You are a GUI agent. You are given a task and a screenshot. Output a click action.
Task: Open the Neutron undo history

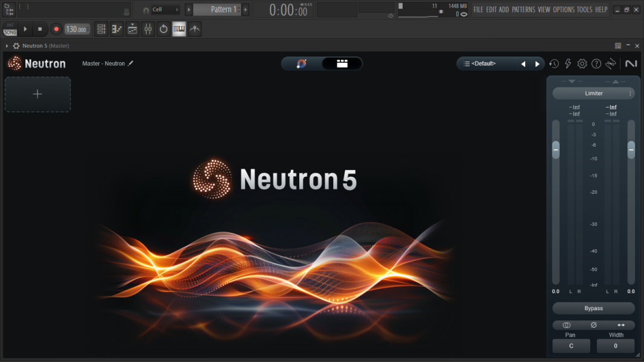coord(553,64)
